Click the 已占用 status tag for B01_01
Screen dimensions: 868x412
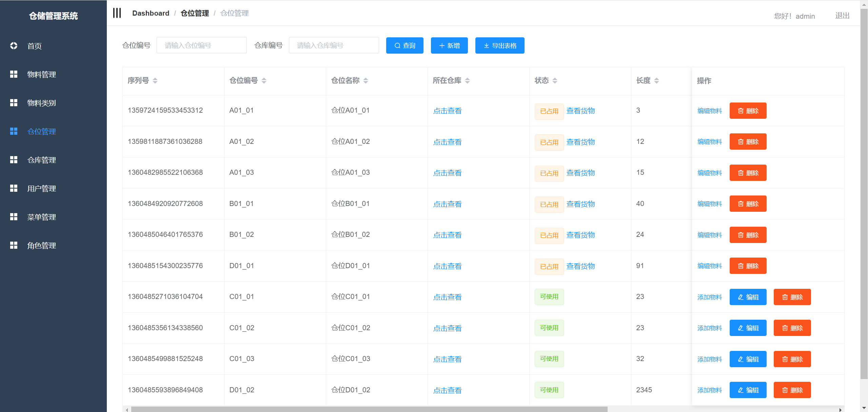tap(549, 204)
